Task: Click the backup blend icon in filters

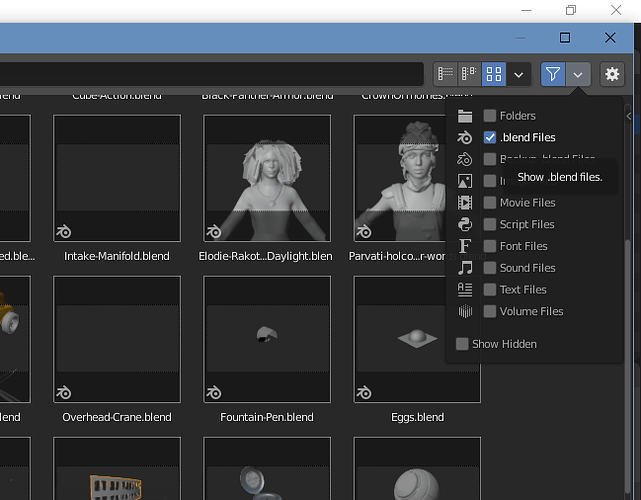Action: tap(465, 159)
